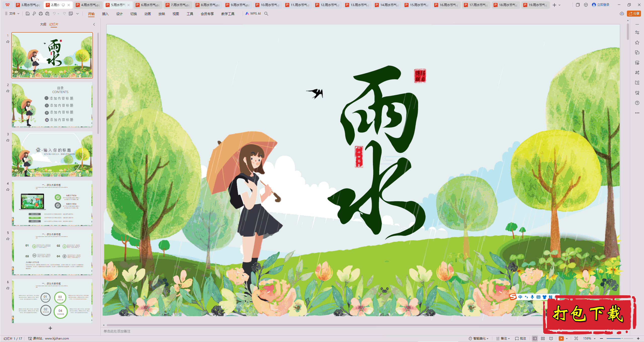Expand the slideshow options arrow beside the play button
644x342 pixels.
click(x=567, y=338)
